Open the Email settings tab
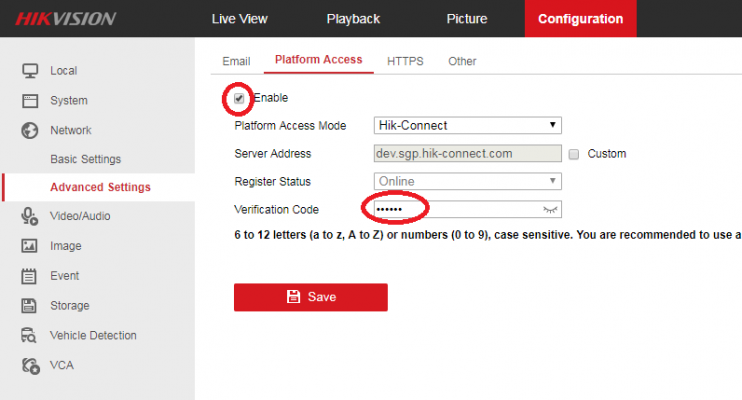Viewport: 742px width, 400px height. [236, 62]
